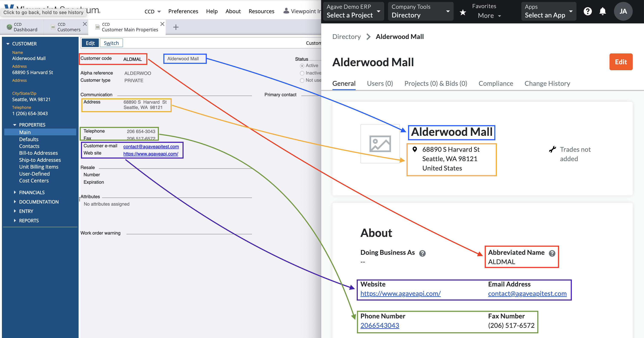
Task: Click the Viewpoint user person icon
Action: 286,11
